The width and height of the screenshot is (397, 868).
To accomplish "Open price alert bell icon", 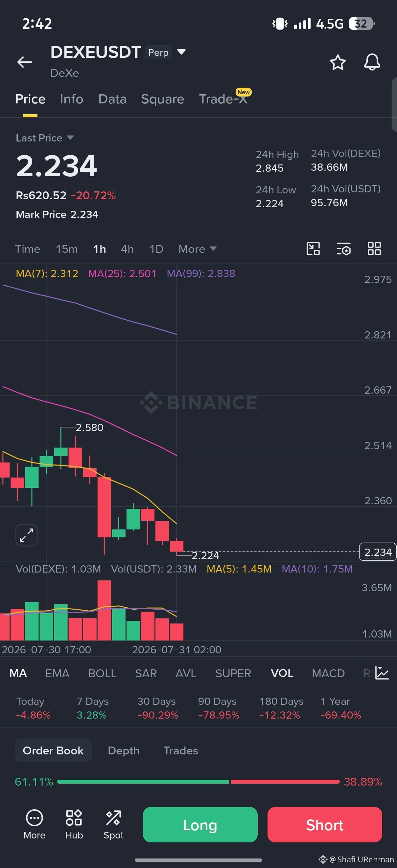I will click(372, 62).
